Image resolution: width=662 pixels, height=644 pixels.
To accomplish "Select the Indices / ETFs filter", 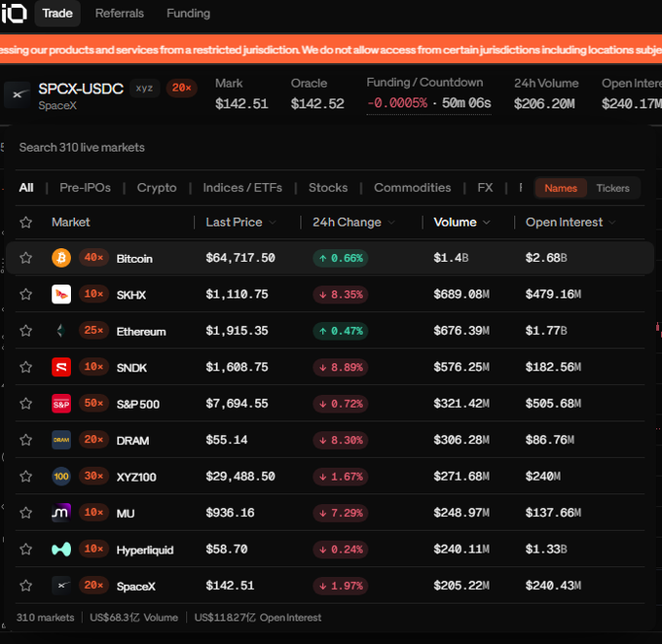I will (x=242, y=188).
